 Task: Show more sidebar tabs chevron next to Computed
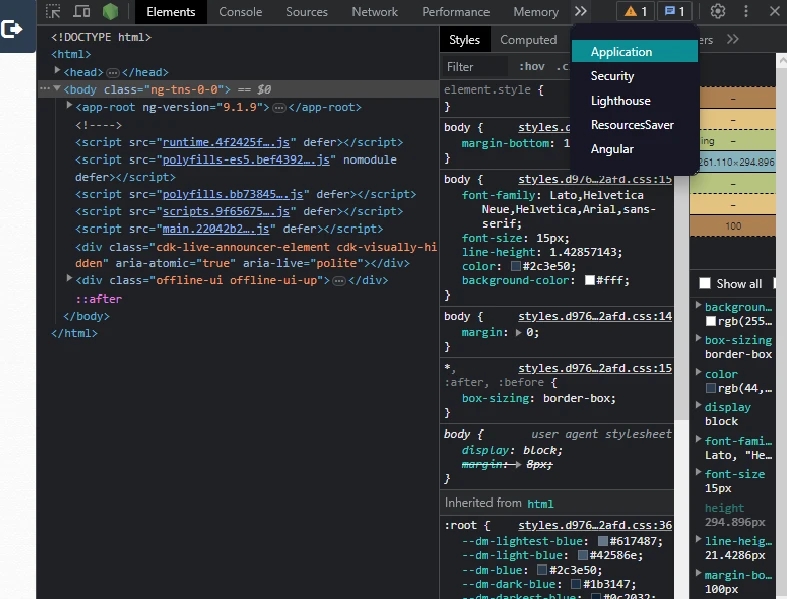tap(733, 39)
